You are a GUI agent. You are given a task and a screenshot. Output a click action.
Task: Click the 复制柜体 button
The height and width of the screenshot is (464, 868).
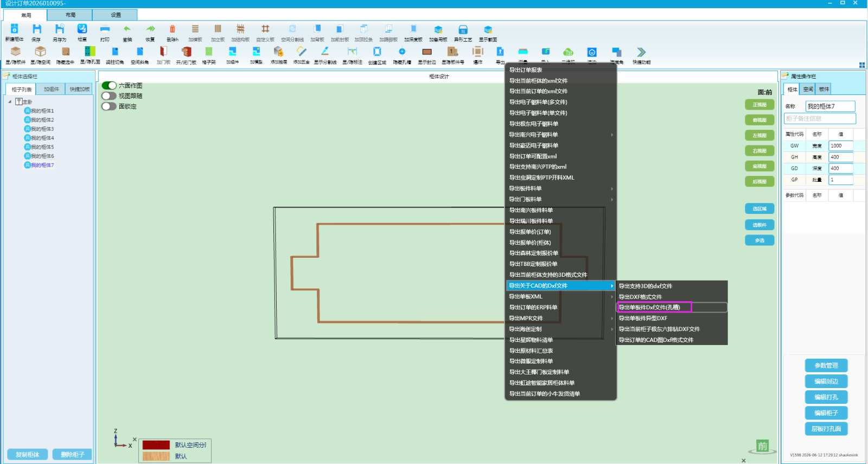click(28, 455)
